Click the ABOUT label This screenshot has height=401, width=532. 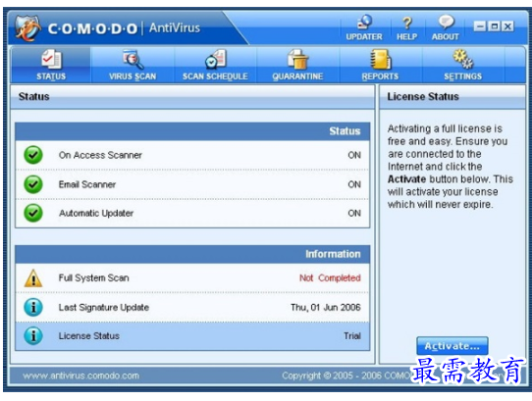[x=446, y=36]
